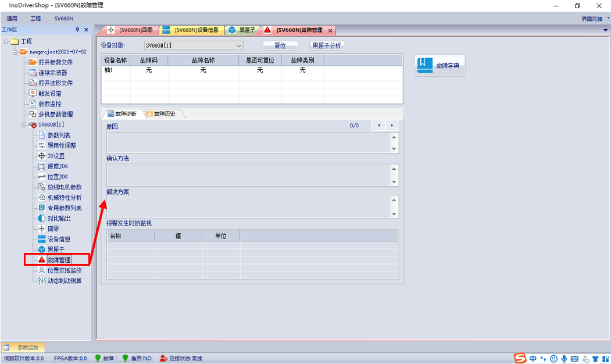Image resolution: width=611 pixels, height=364 pixels.
Task: Open 机械特性分析 in the sidebar
Action: [x=64, y=198]
